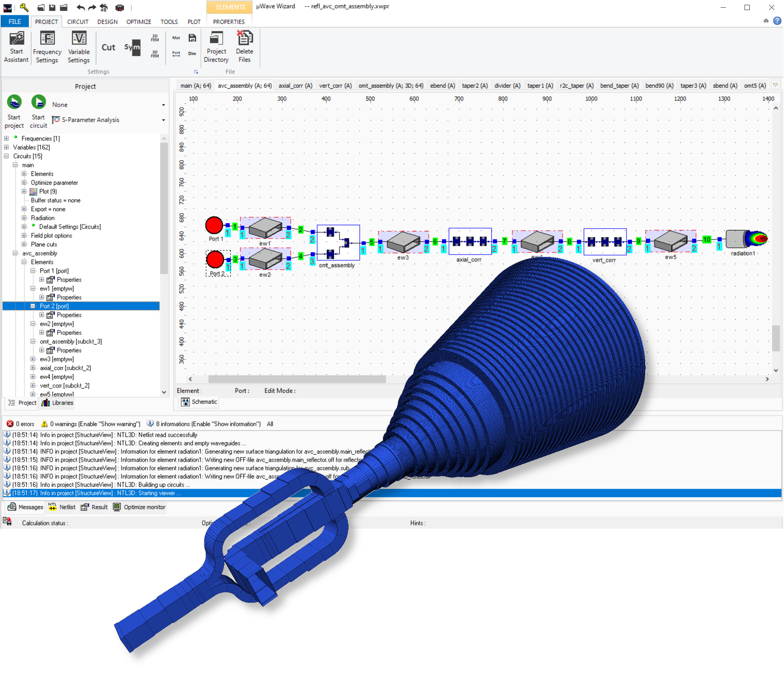Open the OPTIMIZE ribbon tab
Screen dimensions: 784x692
point(138,22)
